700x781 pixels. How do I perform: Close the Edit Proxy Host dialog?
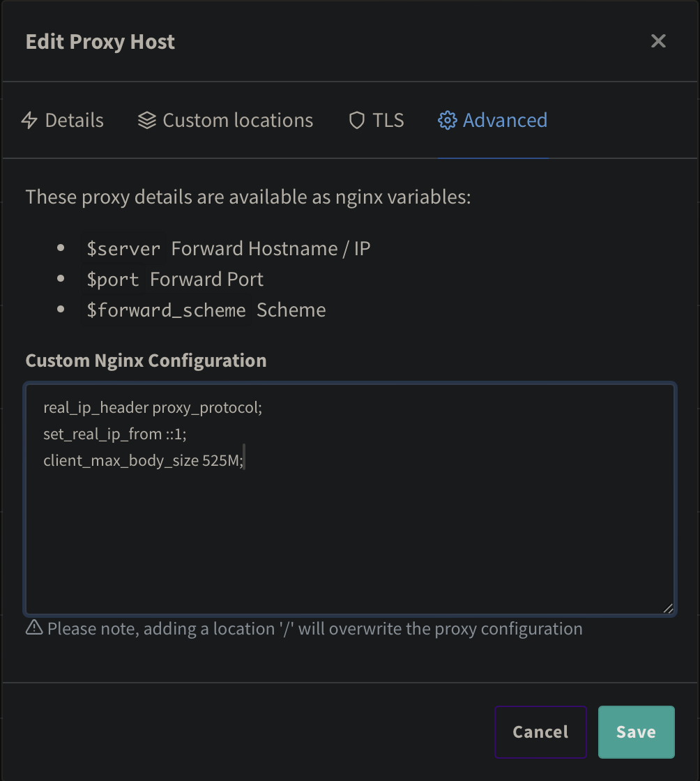point(658,41)
